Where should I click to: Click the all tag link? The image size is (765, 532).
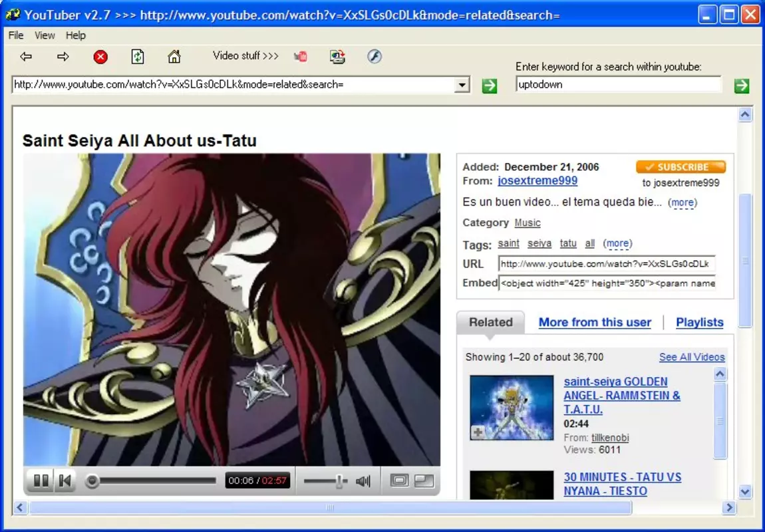point(590,243)
